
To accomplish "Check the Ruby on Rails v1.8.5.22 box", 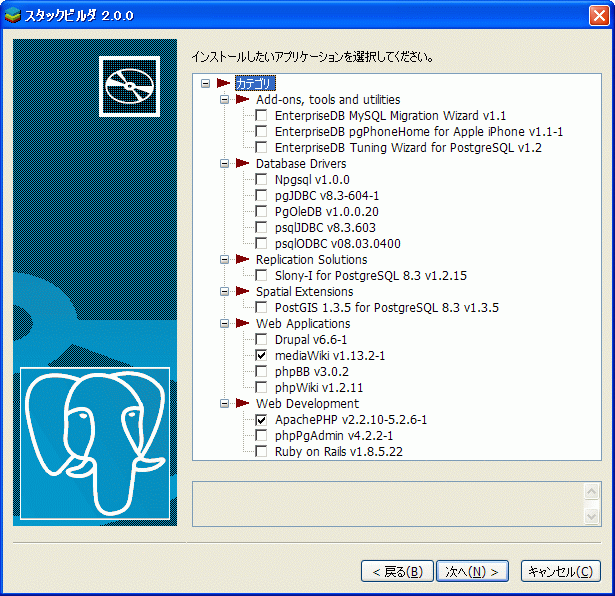I will pyautogui.click(x=261, y=451).
